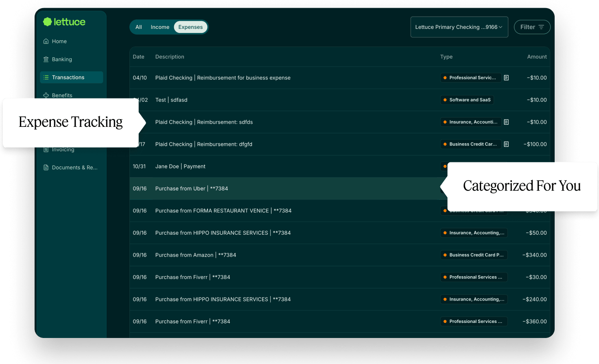Click the Description column header
Screen dimensions: 599x364
[x=170, y=57]
